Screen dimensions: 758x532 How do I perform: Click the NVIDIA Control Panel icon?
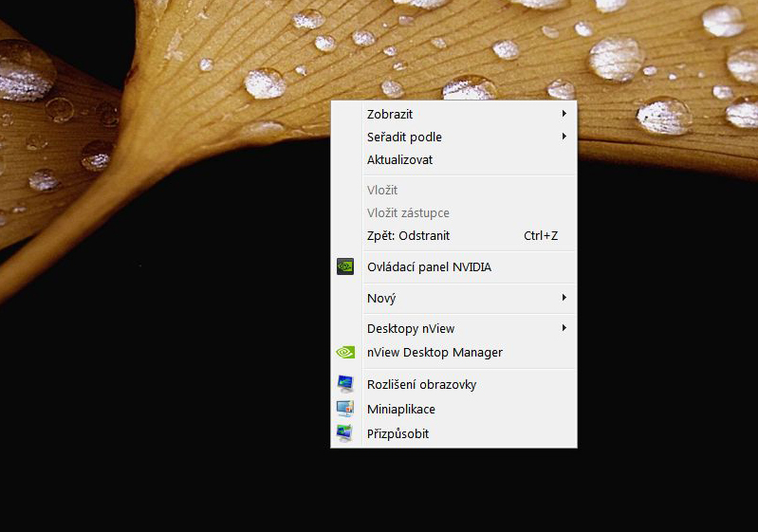[345, 266]
